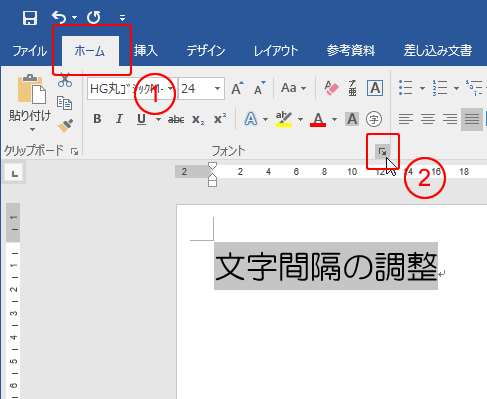Open the レイアウト tab
487x399 pixels.
point(276,51)
